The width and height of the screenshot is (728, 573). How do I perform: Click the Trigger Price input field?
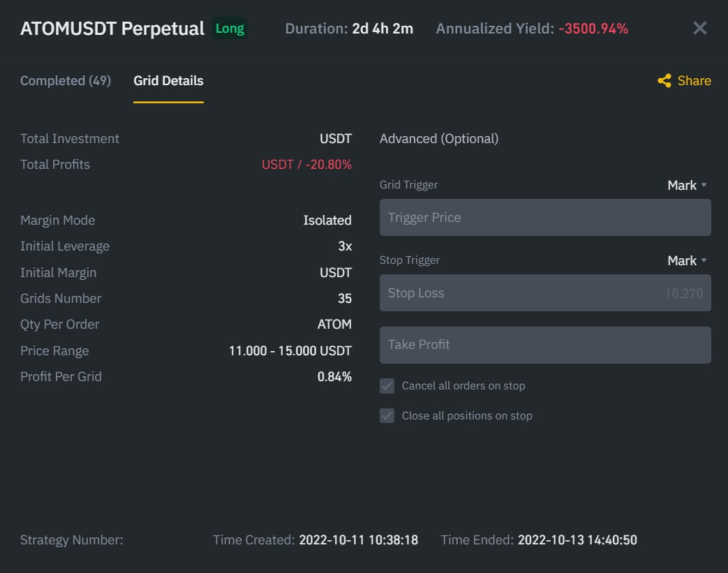pyautogui.click(x=545, y=217)
